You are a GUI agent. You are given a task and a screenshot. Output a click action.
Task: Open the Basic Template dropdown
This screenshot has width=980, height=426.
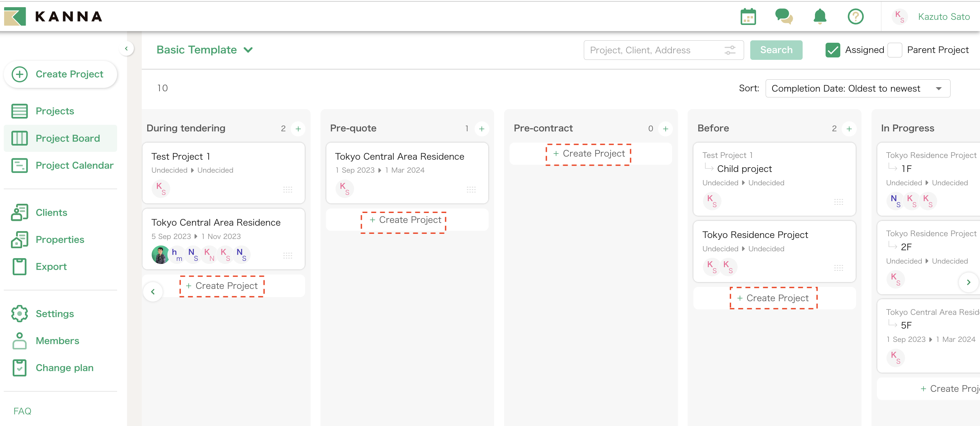[x=205, y=50]
